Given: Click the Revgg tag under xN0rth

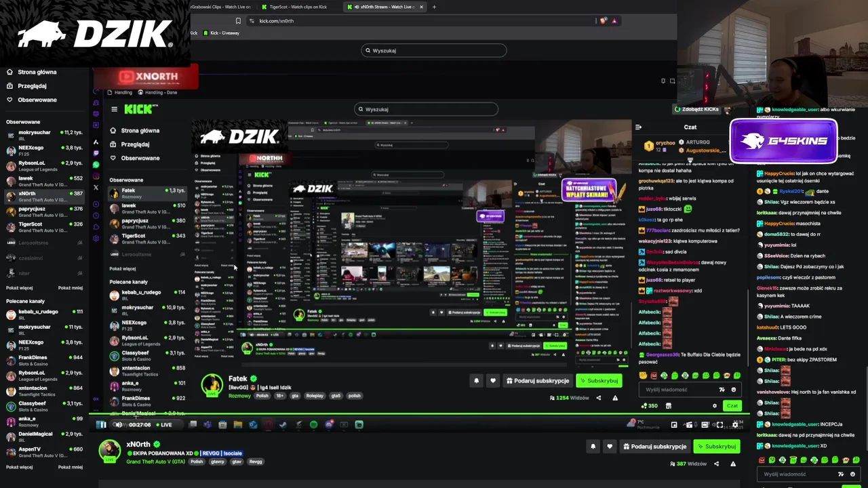Looking at the screenshot, I should [x=256, y=462].
